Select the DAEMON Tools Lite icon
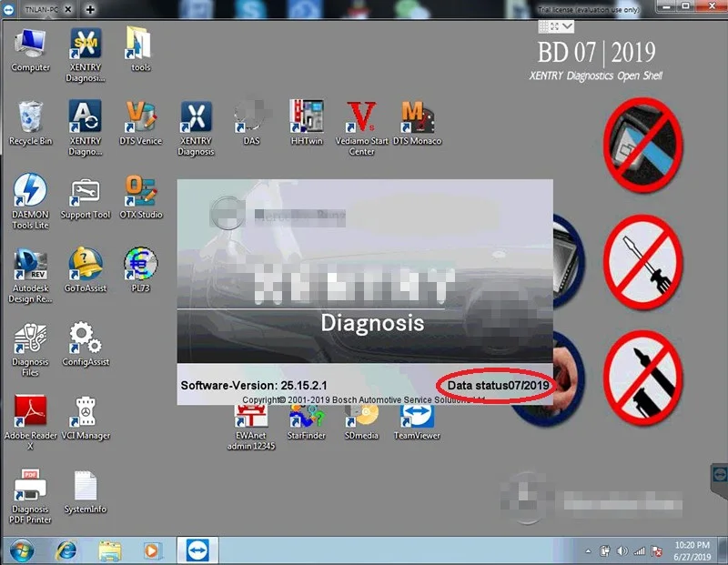Screen dimensions: 728x565 coord(30,201)
